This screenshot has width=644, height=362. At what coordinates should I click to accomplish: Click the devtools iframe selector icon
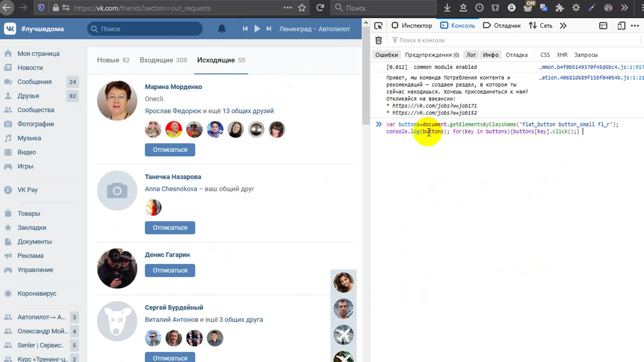click(603, 25)
